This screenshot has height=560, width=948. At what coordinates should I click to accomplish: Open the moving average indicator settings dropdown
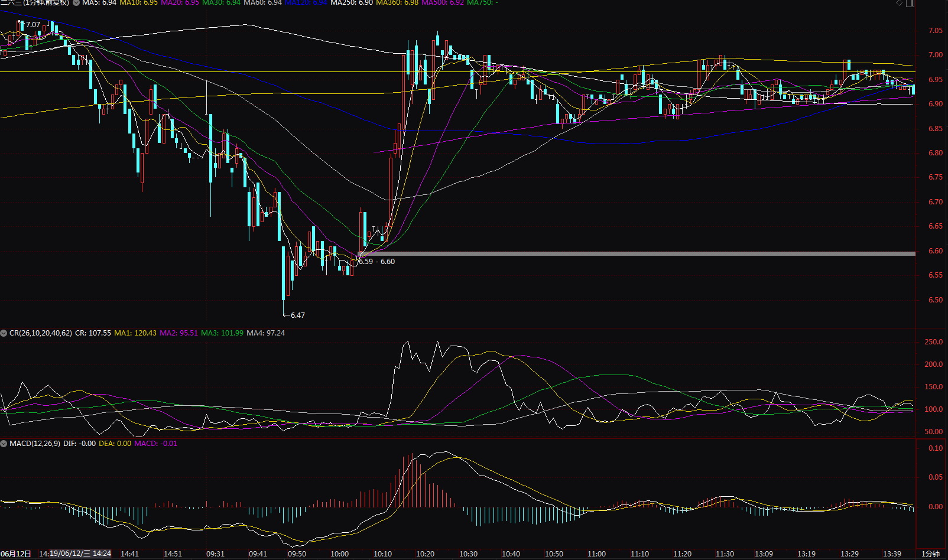[x=76, y=3]
